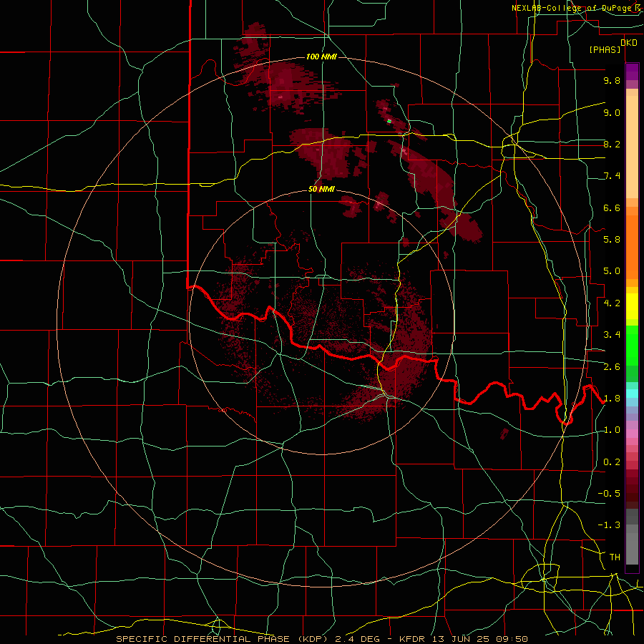This screenshot has width=644, height=644.
Task: Click the [PHAS] legend title
Action: point(605,50)
